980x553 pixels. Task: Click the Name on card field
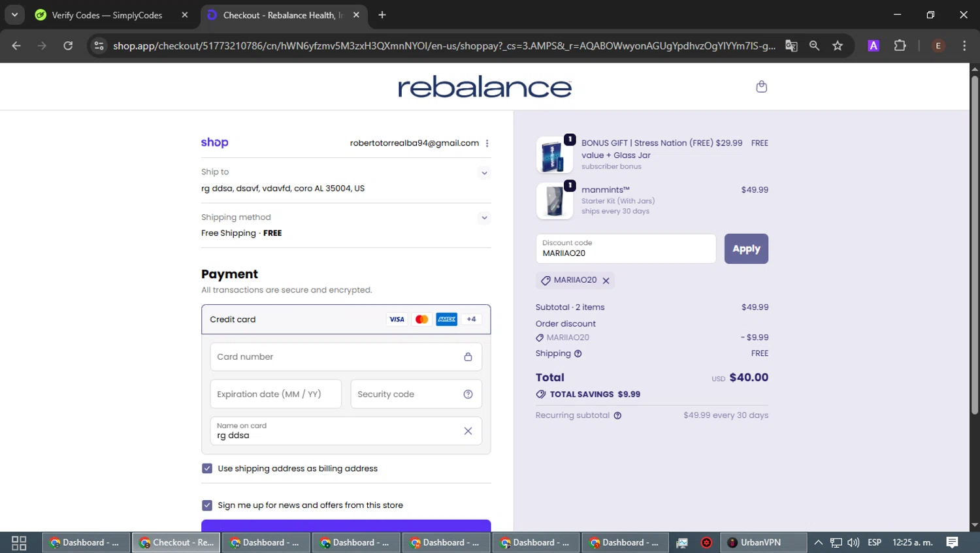click(346, 431)
